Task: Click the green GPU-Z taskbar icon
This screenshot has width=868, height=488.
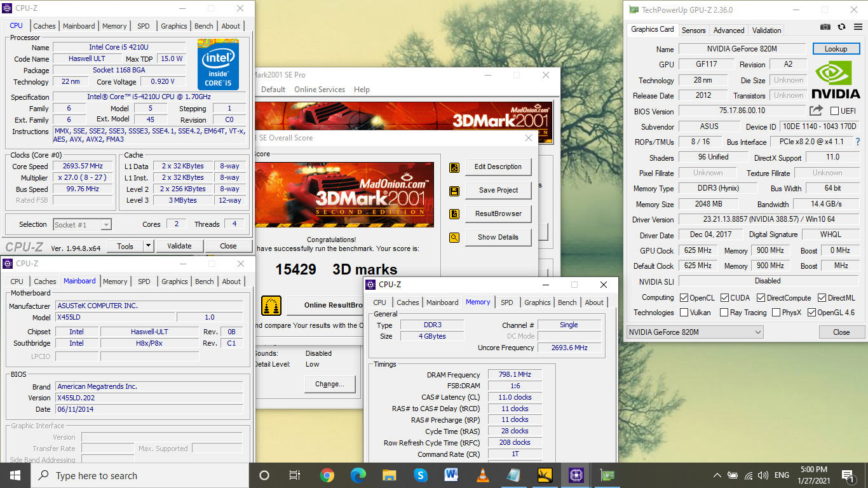Action: pos(607,475)
